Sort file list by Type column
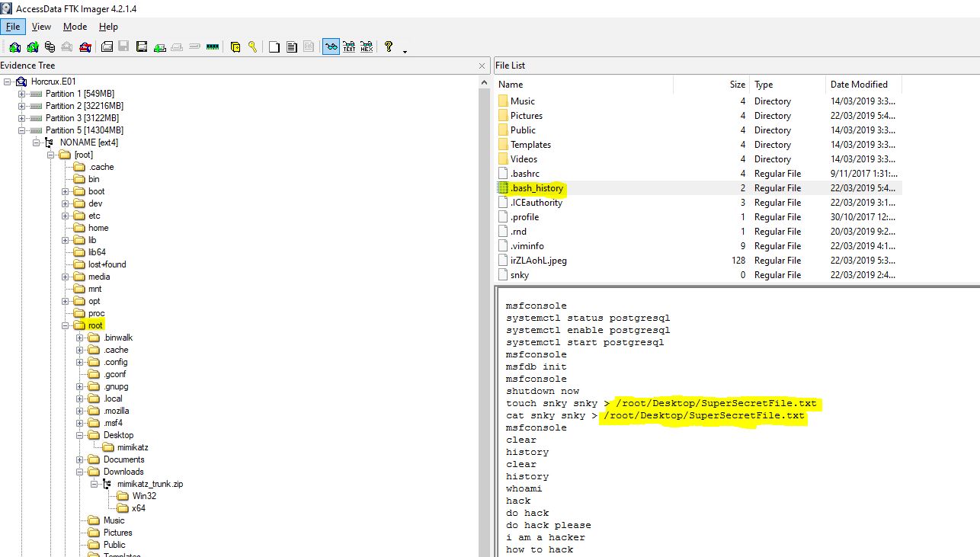This screenshot has height=557, width=980. (x=787, y=85)
